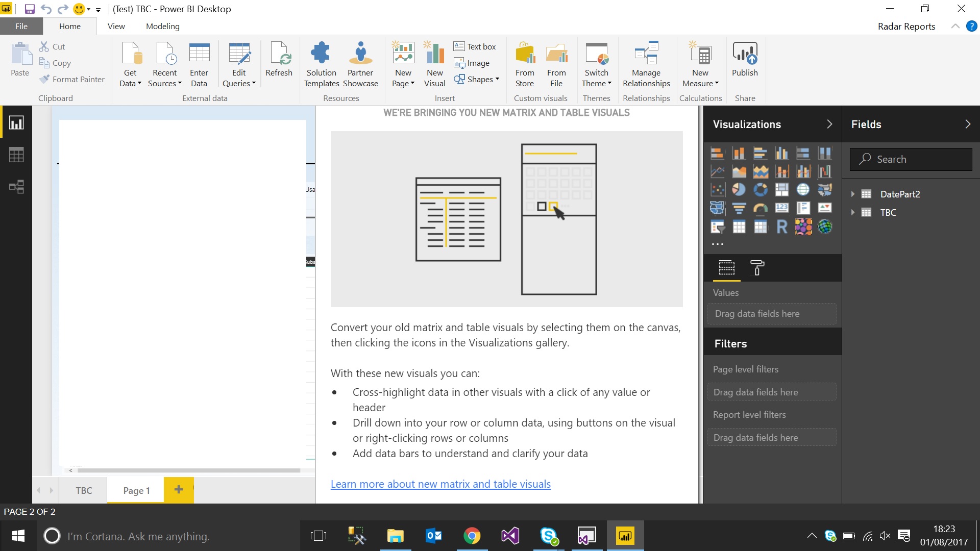
Task: Open the TBC report page tab
Action: (x=84, y=490)
